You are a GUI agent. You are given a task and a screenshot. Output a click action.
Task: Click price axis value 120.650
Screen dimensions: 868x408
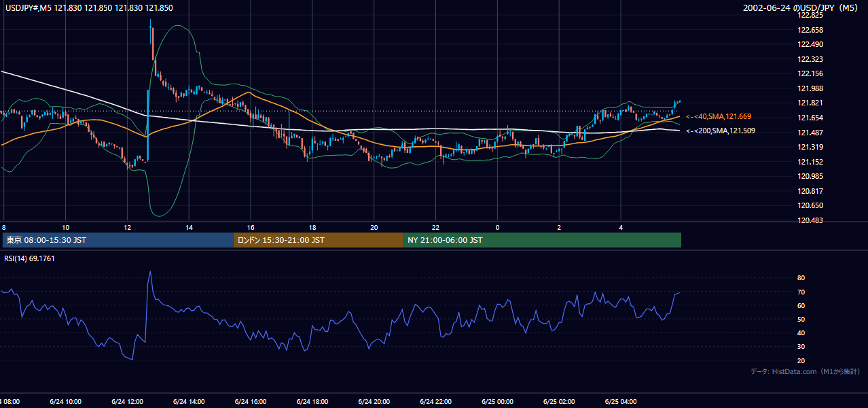coord(811,205)
